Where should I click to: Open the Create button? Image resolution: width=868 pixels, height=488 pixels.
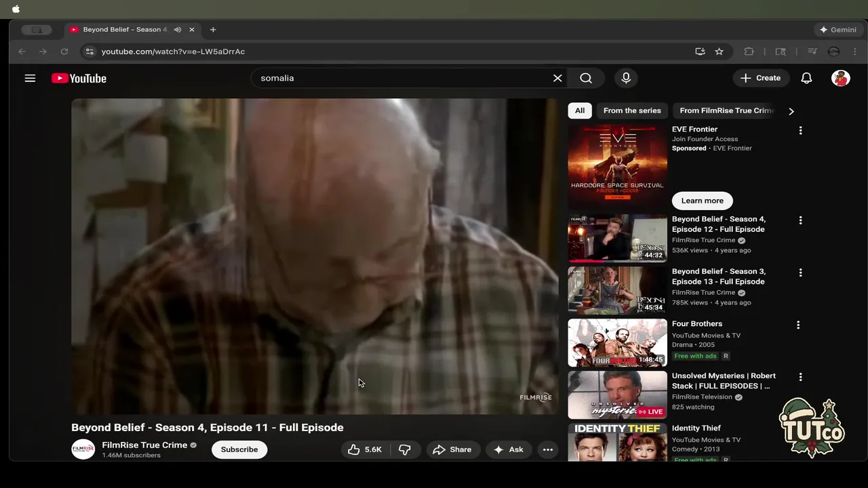click(761, 78)
